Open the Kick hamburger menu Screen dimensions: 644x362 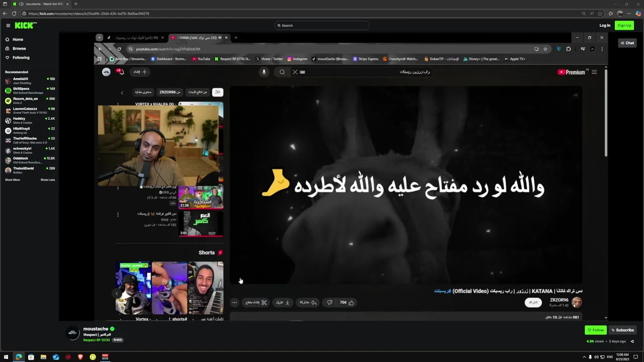point(8,25)
